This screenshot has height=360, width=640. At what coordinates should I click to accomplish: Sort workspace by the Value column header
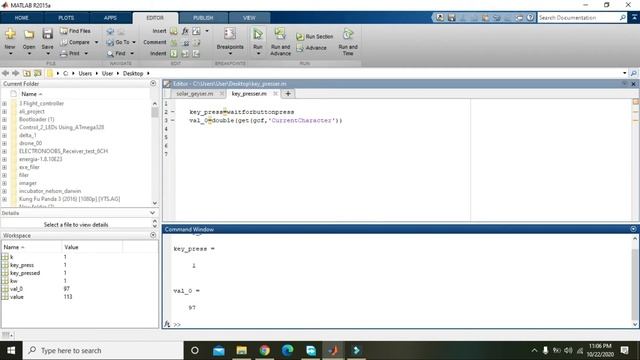tap(92, 247)
